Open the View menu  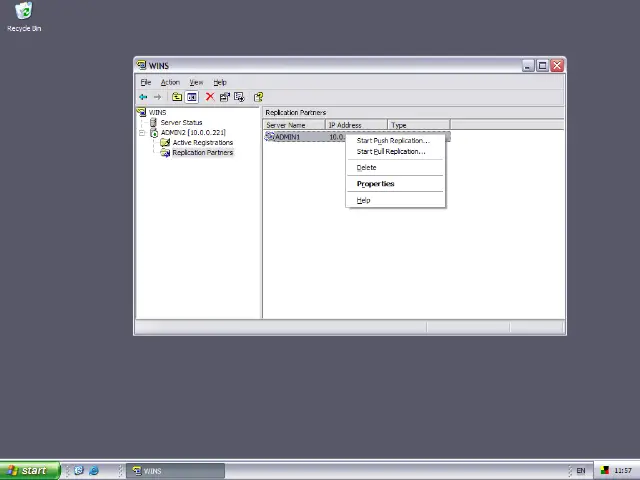pos(196,82)
